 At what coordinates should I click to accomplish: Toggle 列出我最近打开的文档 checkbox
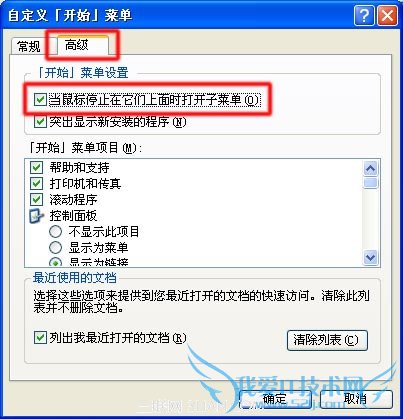40,337
